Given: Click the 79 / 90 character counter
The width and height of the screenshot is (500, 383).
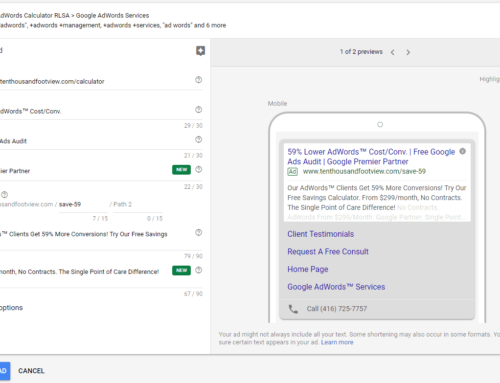Looking at the screenshot, I should pyautogui.click(x=193, y=256).
